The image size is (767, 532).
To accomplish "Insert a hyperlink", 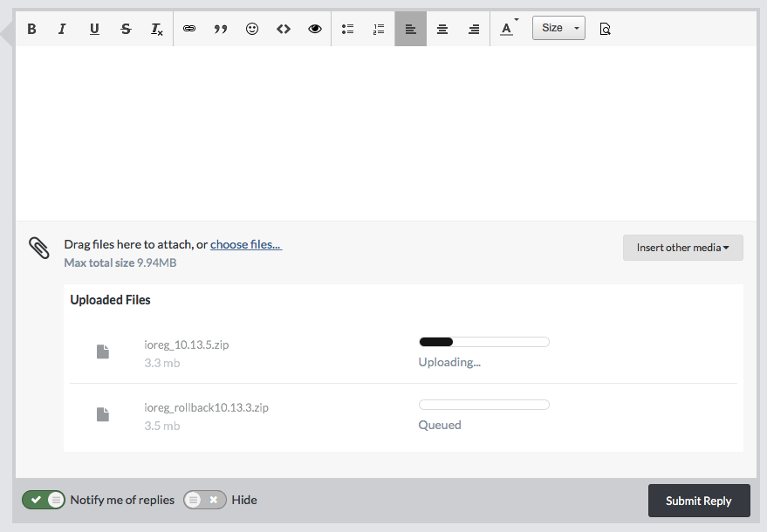I will pos(189,29).
